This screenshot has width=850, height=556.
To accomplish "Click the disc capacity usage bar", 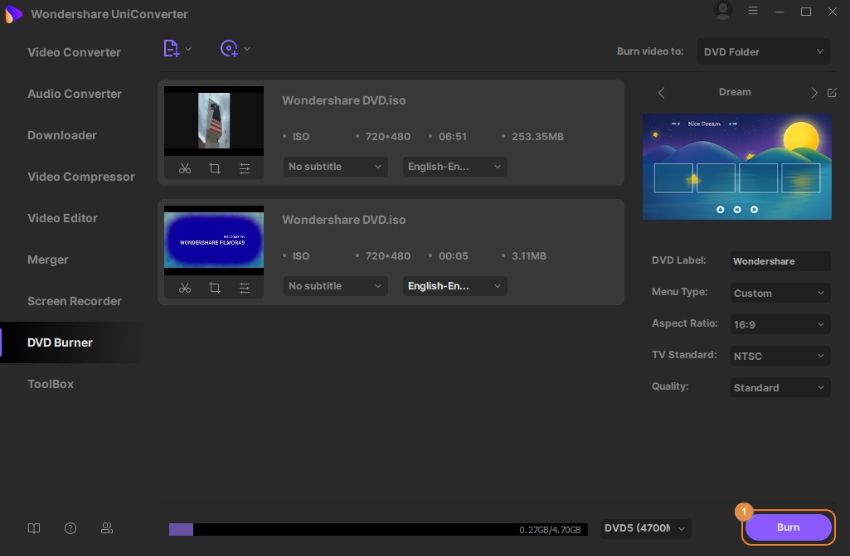I will (378, 529).
